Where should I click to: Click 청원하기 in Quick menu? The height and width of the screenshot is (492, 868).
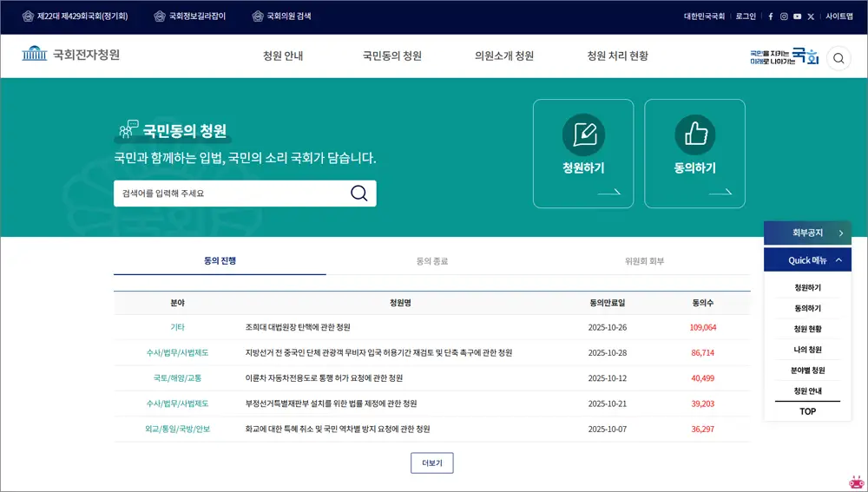(x=807, y=288)
